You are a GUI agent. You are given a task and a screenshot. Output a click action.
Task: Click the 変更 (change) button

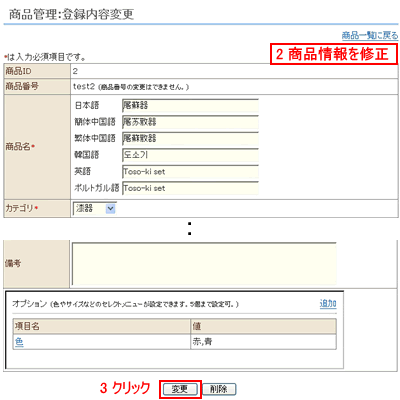point(180,389)
